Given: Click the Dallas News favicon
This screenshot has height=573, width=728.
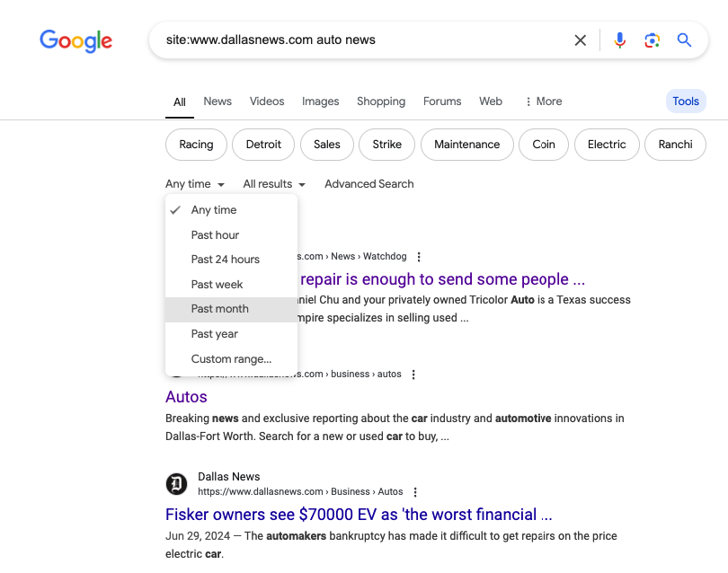Looking at the screenshot, I should click(x=177, y=484).
